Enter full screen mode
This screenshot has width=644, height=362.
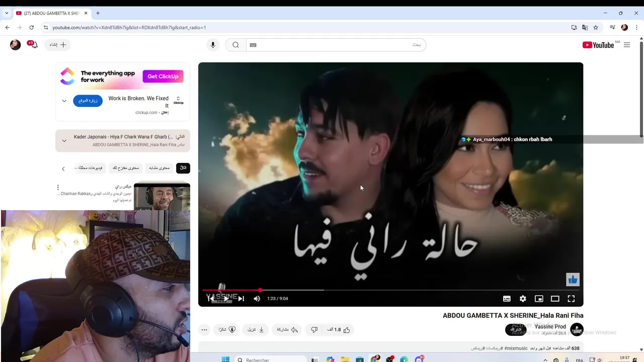pos(571,299)
